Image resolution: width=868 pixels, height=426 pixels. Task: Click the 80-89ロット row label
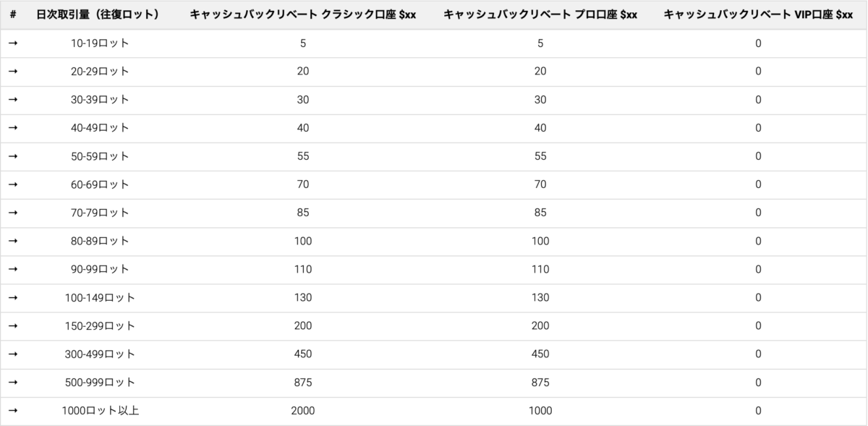point(100,241)
